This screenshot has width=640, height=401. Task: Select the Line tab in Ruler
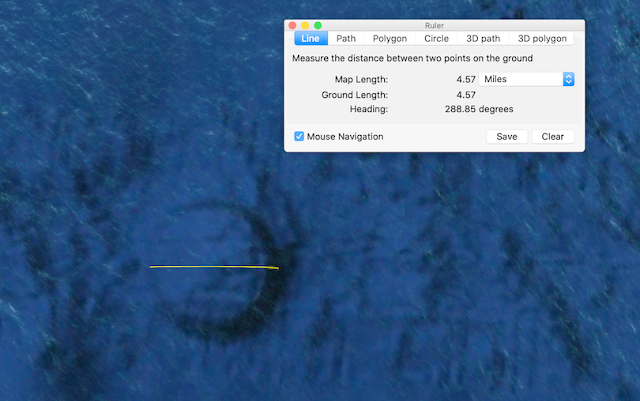pyautogui.click(x=311, y=38)
